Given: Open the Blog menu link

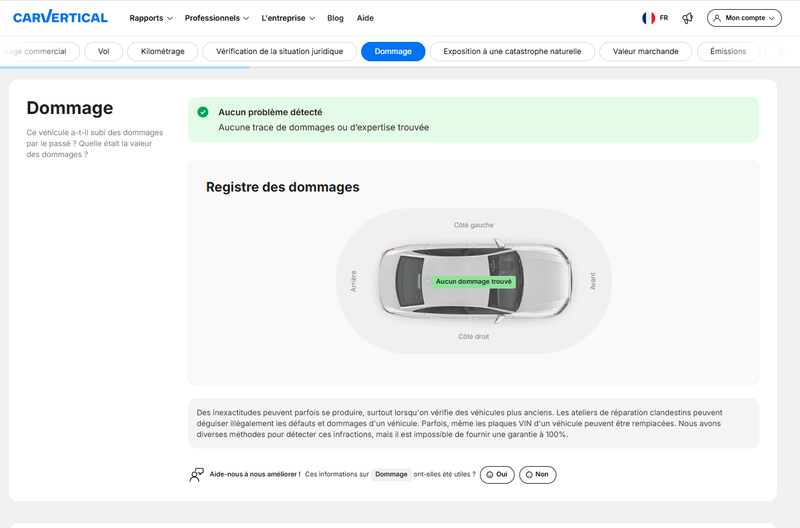Looking at the screenshot, I should pyautogui.click(x=335, y=18).
